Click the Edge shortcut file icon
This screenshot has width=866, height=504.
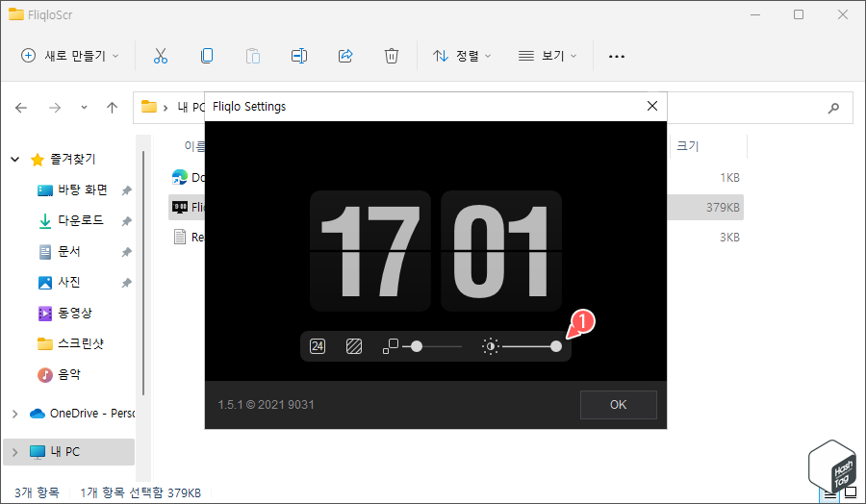(x=180, y=177)
